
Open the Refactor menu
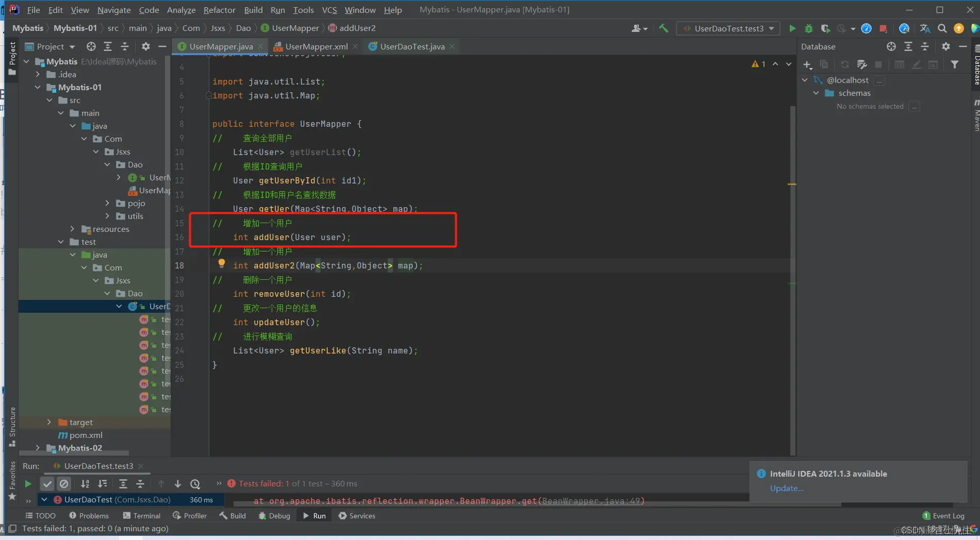tap(219, 10)
